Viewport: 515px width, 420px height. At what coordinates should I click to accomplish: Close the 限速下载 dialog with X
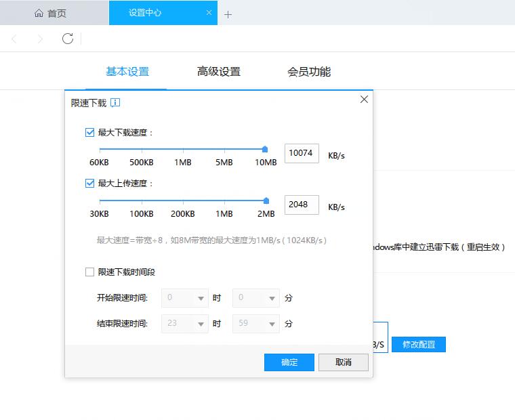[364, 100]
